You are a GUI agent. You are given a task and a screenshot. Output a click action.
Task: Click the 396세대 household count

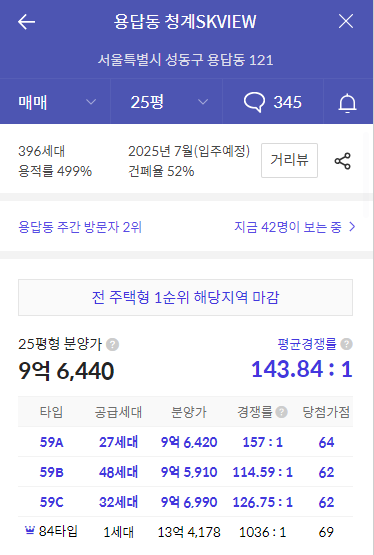pyautogui.click(x=42, y=151)
